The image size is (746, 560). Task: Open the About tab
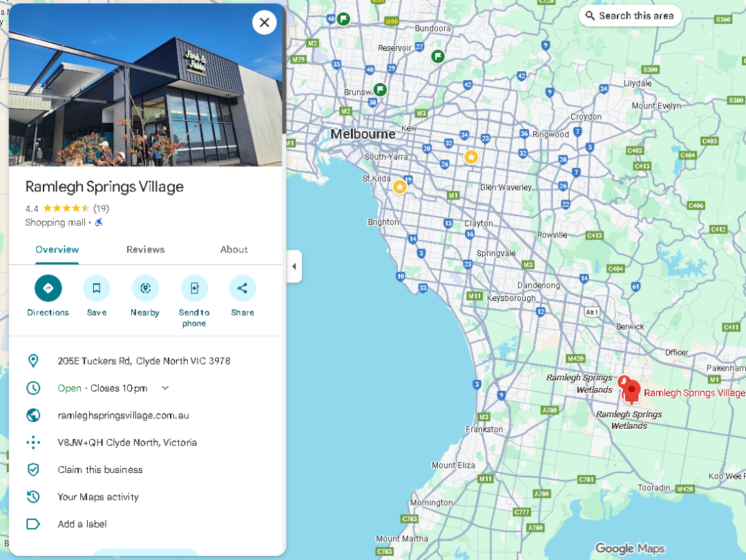(x=233, y=249)
